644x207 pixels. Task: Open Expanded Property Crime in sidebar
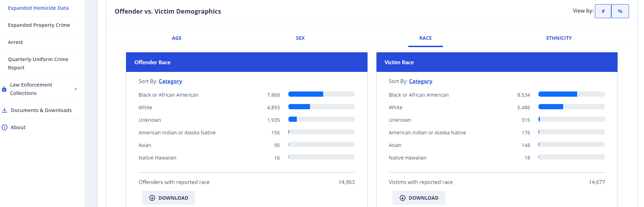pos(39,25)
